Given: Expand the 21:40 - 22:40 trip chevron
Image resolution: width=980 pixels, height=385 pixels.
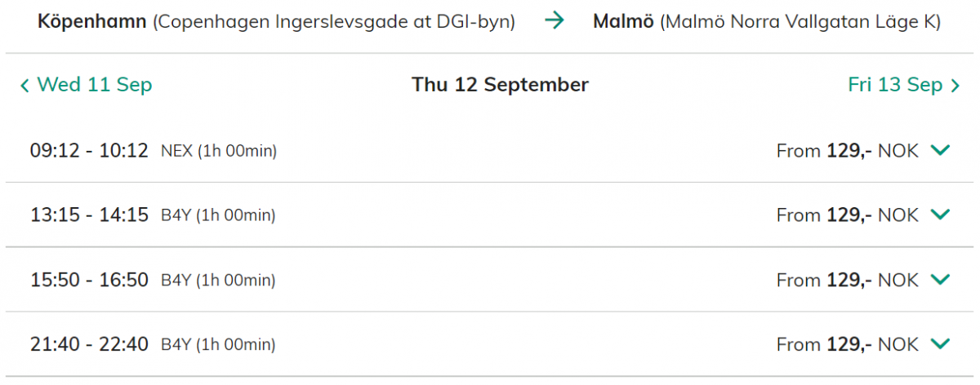Looking at the screenshot, I should coord(941,344).
